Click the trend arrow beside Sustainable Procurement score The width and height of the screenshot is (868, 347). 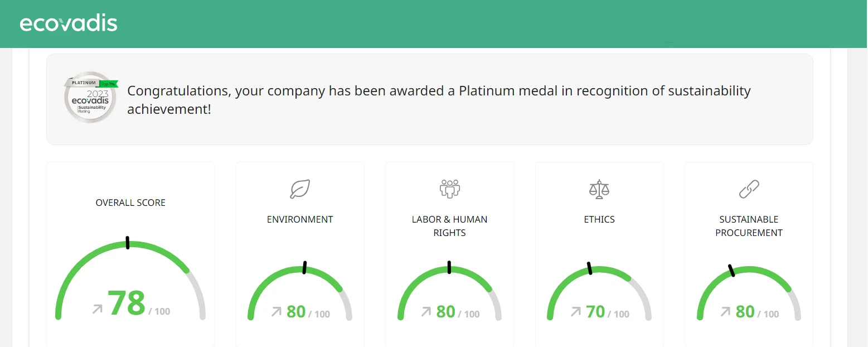click(x=725, y=312)
